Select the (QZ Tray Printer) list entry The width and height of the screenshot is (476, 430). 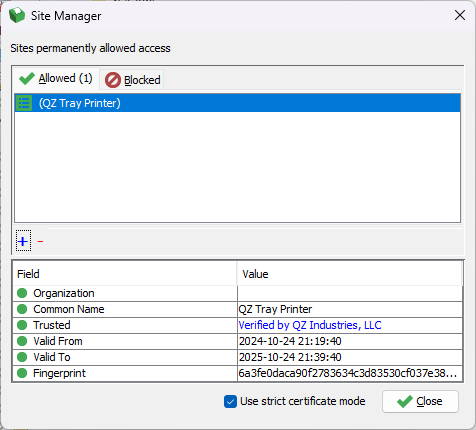pos(237,103)
